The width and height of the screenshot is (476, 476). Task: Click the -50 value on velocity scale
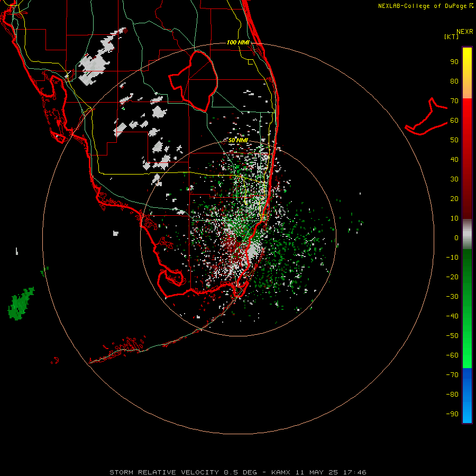(x=452, y=335)
